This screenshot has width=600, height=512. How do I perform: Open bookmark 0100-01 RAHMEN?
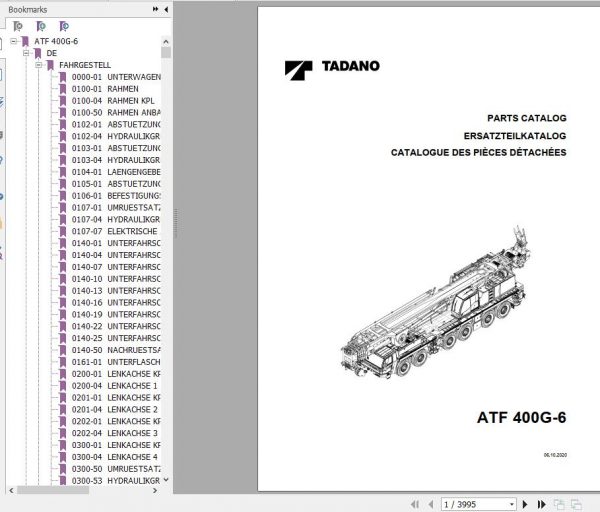(x=105, y=89)
